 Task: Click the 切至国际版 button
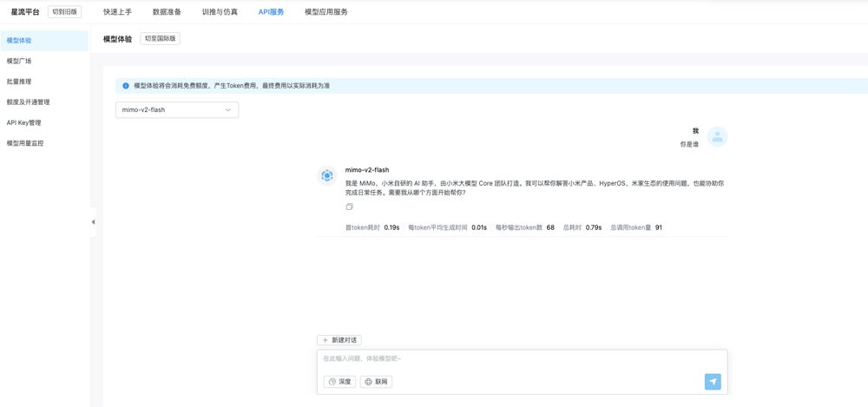160,39
